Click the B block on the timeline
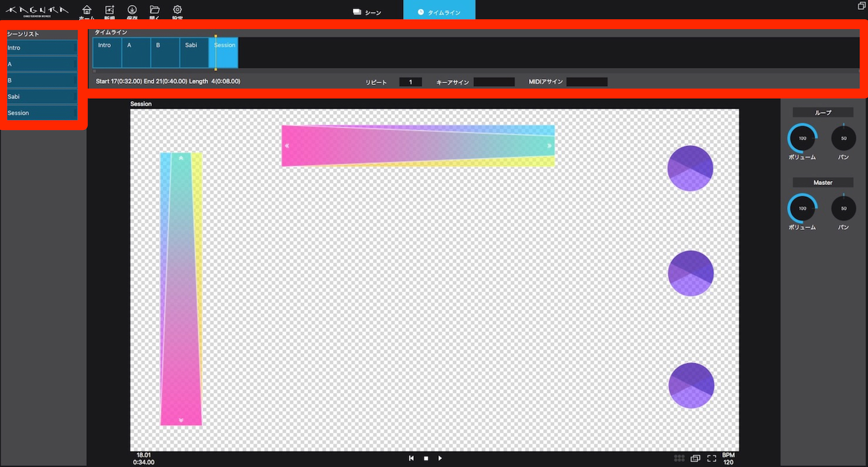The width and height of the screenshot is (868, 467). 165,53
